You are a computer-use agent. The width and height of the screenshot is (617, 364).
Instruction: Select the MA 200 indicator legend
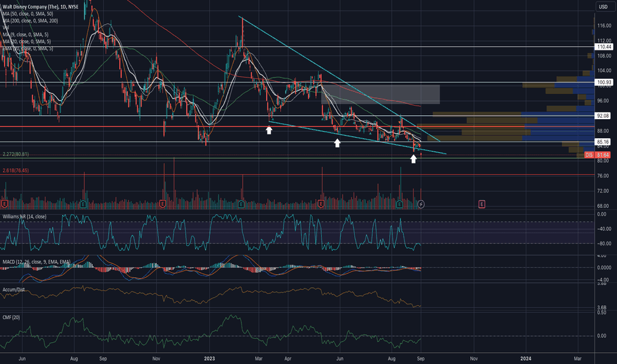[30, 21]
